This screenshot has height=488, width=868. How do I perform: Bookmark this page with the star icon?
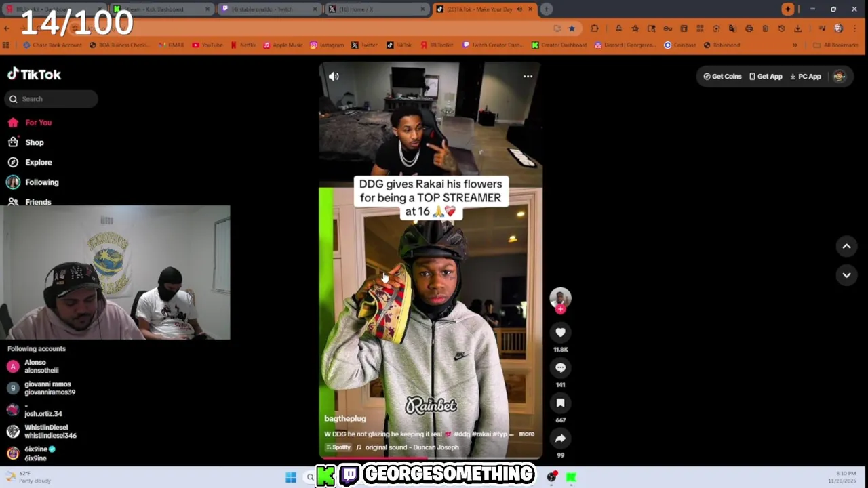tap(572, 28)
